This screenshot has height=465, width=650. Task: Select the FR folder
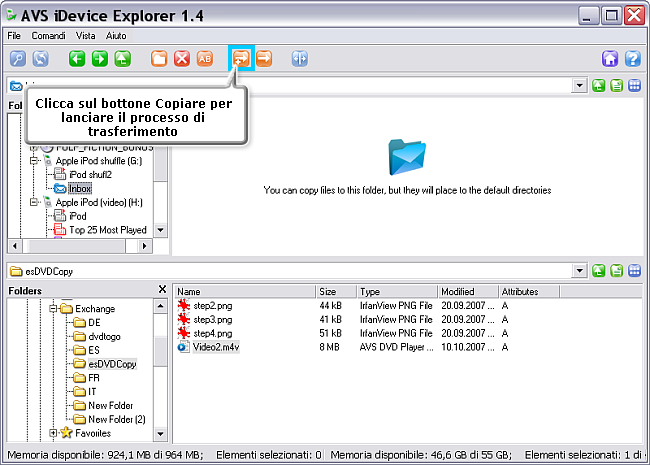pyautogui.click(x=94, y=378)
